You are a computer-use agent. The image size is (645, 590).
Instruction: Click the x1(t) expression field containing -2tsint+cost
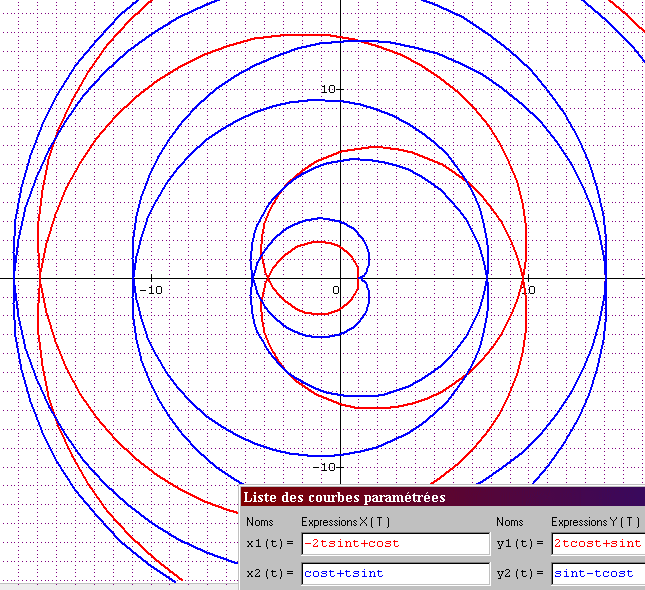(395, 544)
